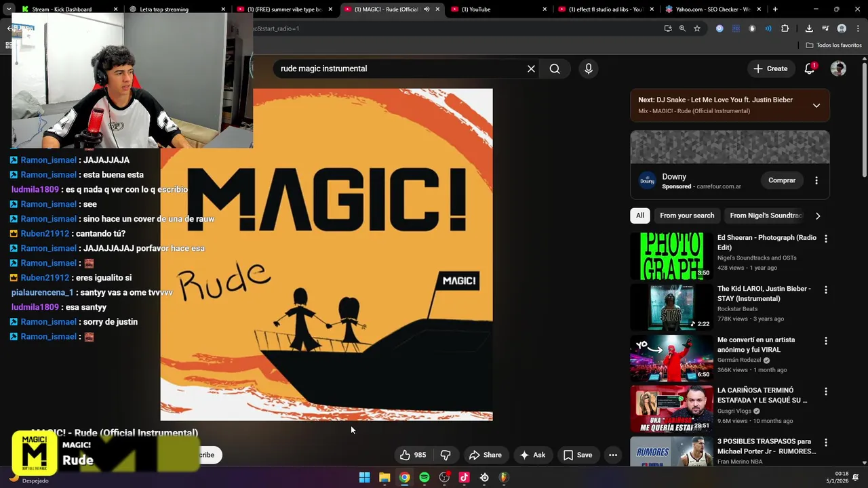Open File Explorer from taskbar
The width and height of the screenshot is (868, 488).
click(384, 477)
